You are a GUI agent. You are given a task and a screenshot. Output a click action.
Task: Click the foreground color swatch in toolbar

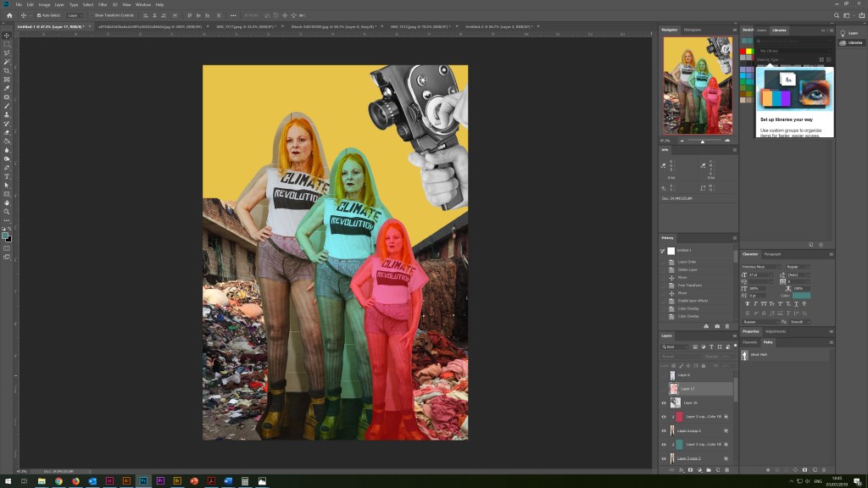tap(5, 236)
